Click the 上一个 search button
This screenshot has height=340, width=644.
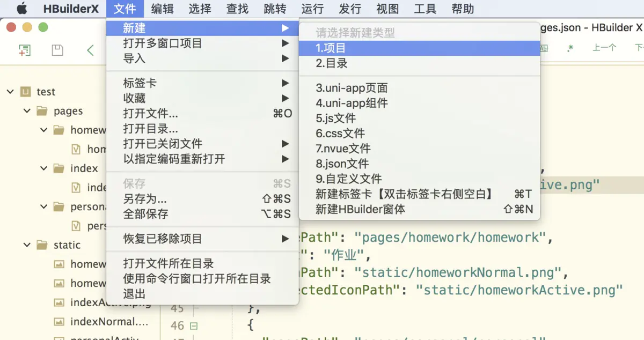pyautogui.click(x=604, y=48)
